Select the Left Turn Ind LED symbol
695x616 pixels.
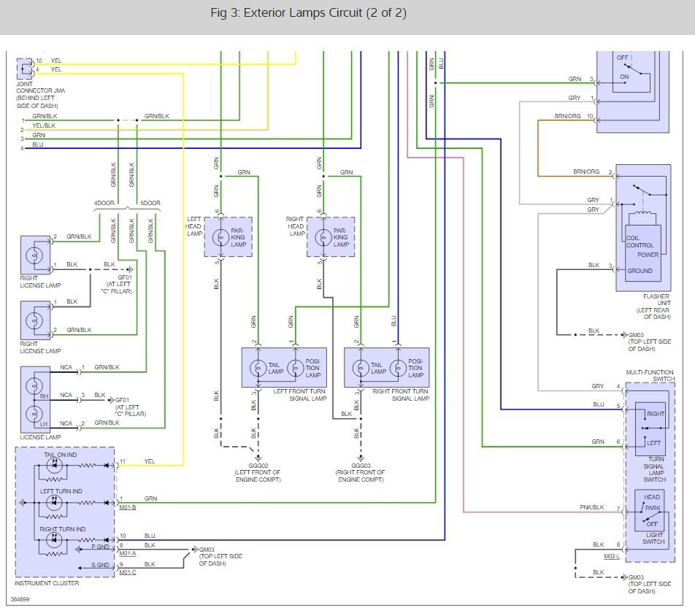point(55,503)
